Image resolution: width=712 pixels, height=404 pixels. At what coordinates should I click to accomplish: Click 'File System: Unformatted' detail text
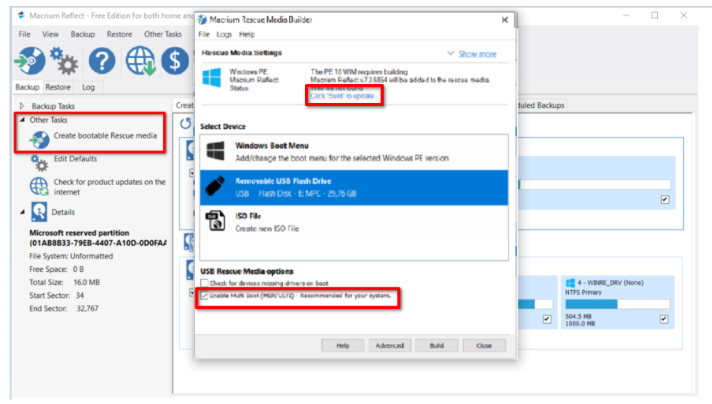(71, 256)
